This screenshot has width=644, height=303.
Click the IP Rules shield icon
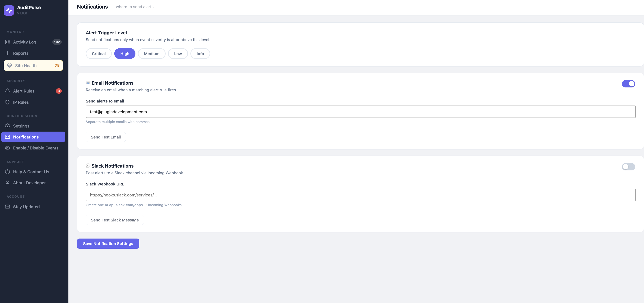coord(8,102)
